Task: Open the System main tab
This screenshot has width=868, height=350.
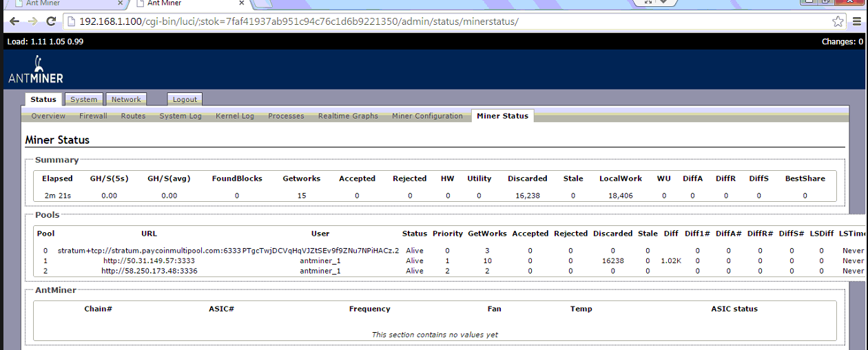Action: point(84,100)
